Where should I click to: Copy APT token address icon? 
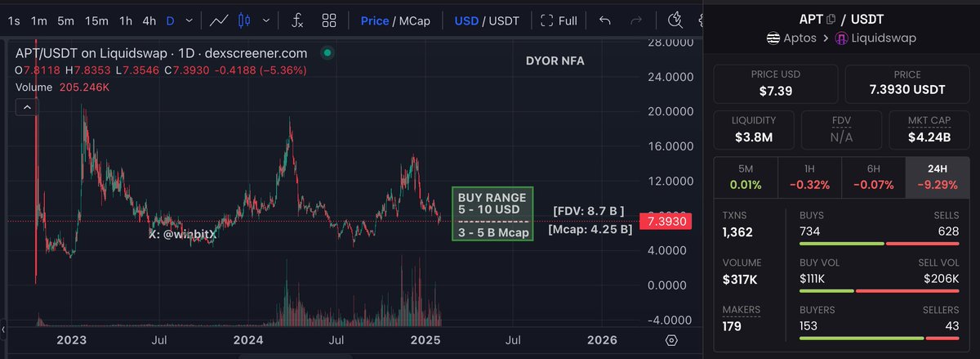pos(831,19)
